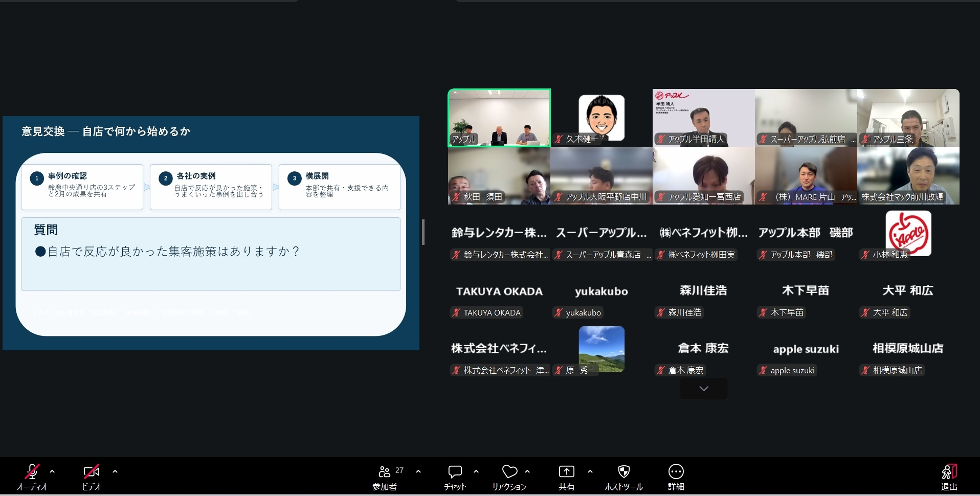Expand the caret next to チャット
Image resolution: width=980 pixels, height=496 pixels.
tap(476, 471)
